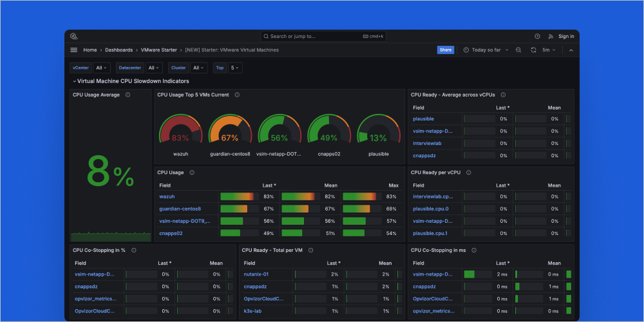Image resolution: width=644 pixels, height=322 pixels.
Task: Sort CPU Usage table by Last * header
Action: click(269, 185)
